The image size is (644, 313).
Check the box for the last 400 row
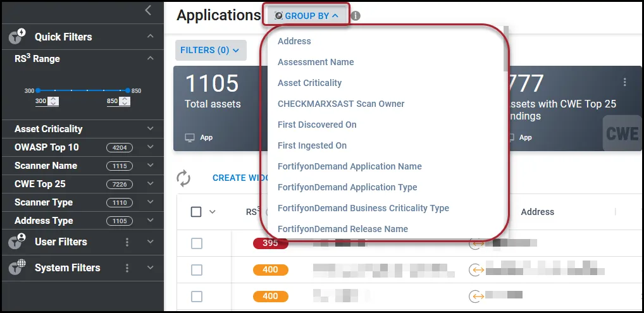pyautogui.click(x=197, y=296)
